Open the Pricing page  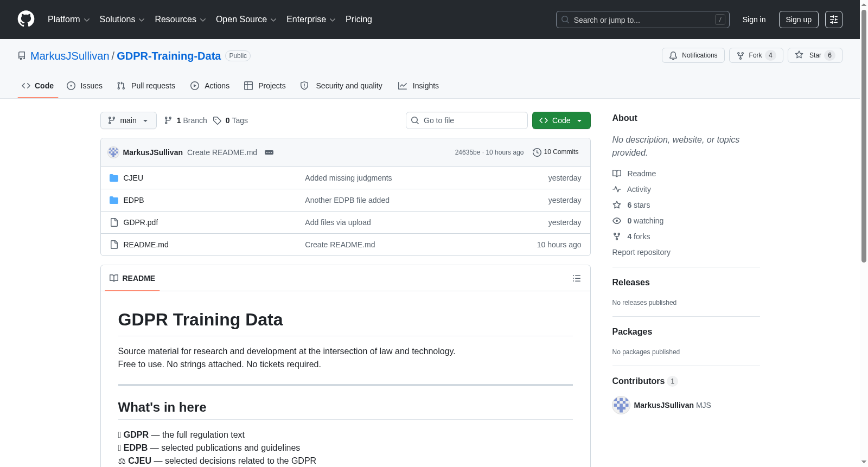(x=359, y=20)
